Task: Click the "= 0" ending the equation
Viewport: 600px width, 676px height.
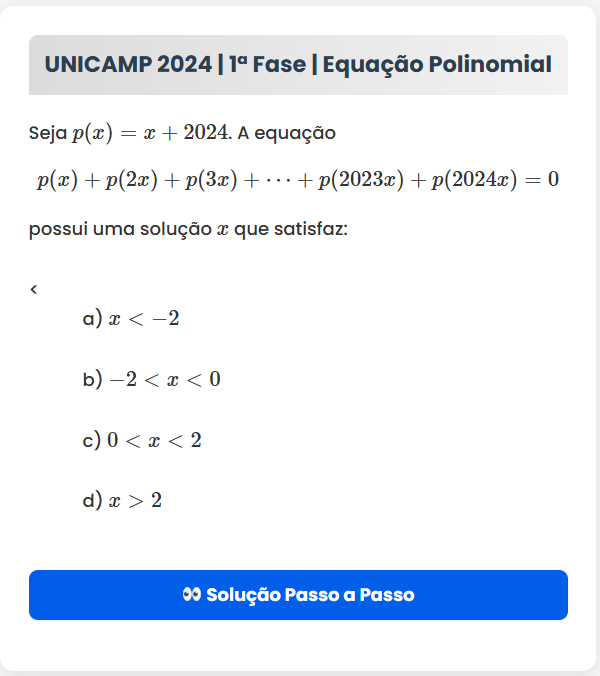Action: tap(541, 180)
